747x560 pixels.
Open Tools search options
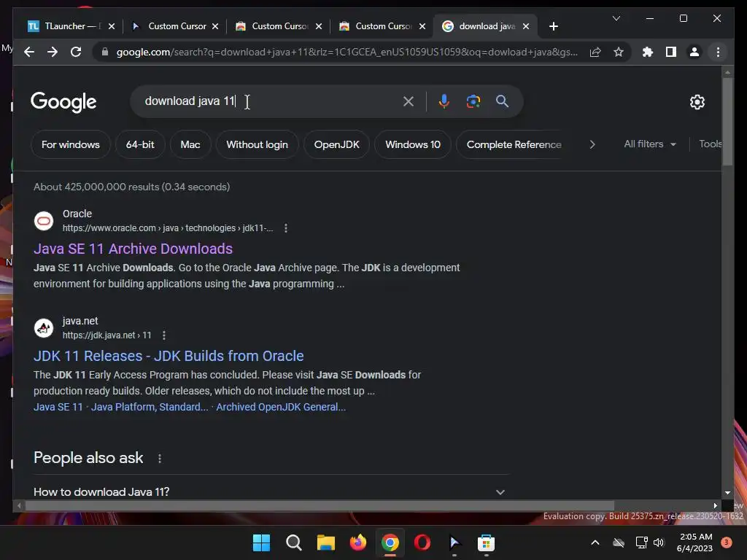pos(710,144)
